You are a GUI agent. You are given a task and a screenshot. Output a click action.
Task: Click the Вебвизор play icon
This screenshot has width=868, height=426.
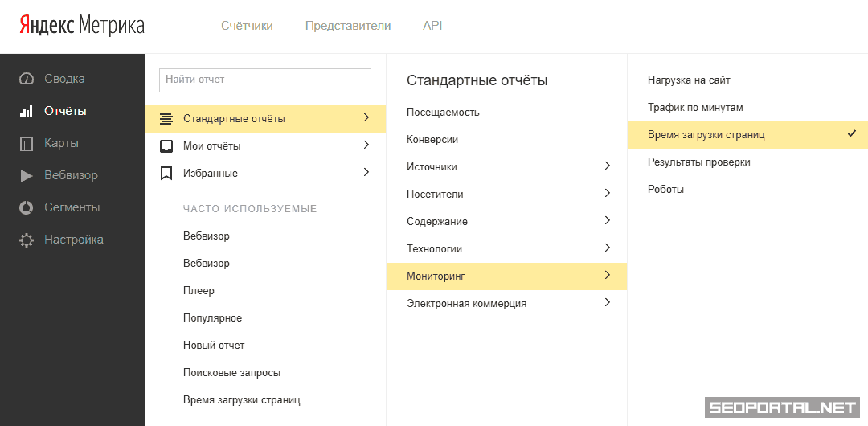[x=27, y=175]
